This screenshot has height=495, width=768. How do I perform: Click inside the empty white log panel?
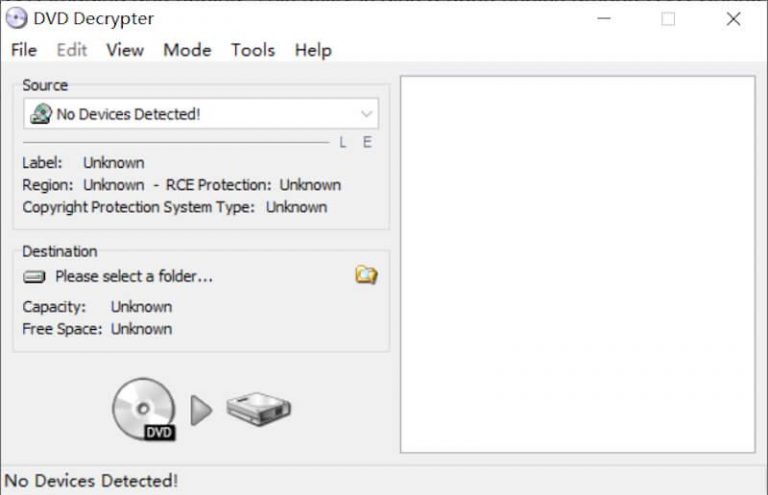pyautogui.click(x=577, y=265)
